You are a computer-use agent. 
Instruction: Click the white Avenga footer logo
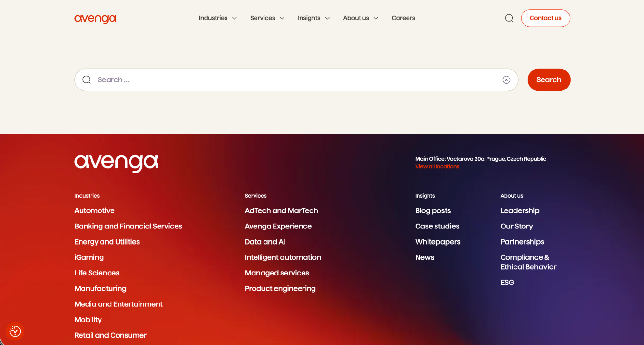pos(116,163)
